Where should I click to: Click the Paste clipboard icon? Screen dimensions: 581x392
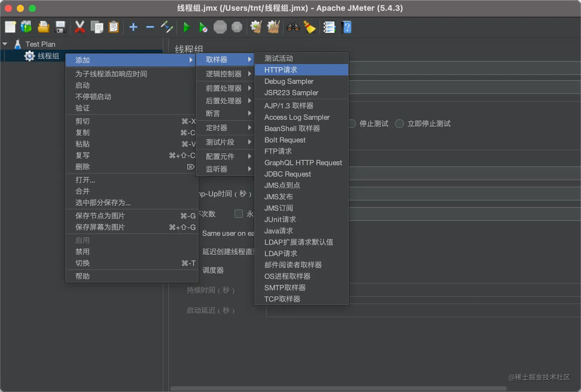(x=114, y=27)
